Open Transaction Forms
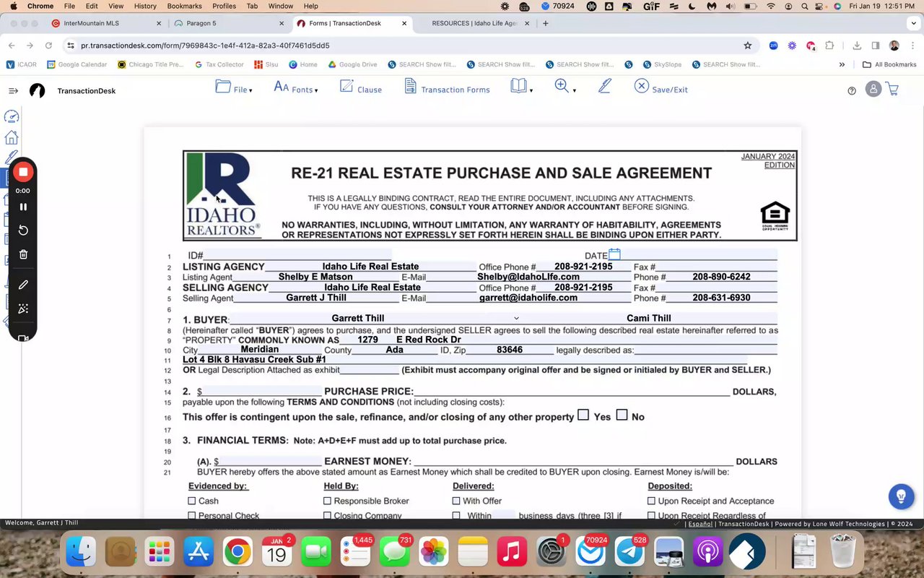 (x=447, y=87)
